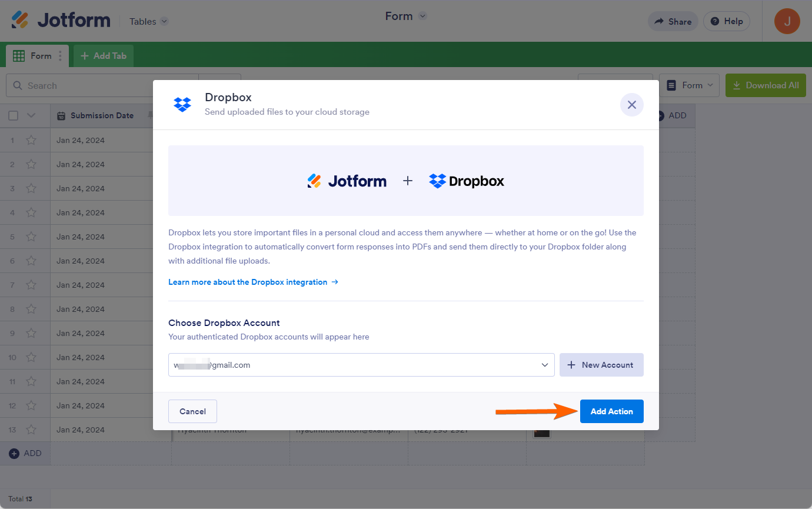Tick the select-all rows checkbox in the header
The height and width of the screenshot is (509, 812).
click(13, 115)
